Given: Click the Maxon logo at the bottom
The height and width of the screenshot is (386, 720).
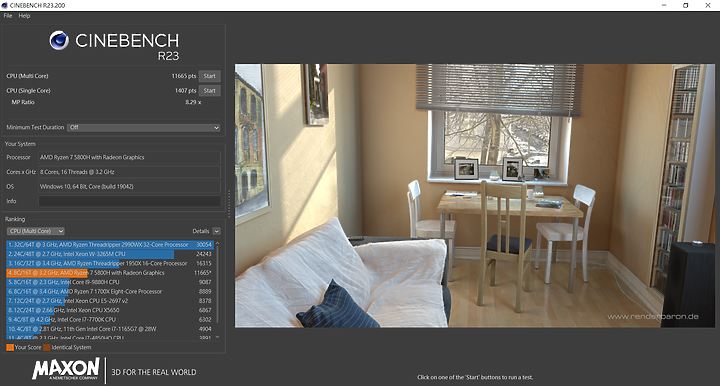Looking at the screenshot, I should pyautogui.click(x=66, y=369).
